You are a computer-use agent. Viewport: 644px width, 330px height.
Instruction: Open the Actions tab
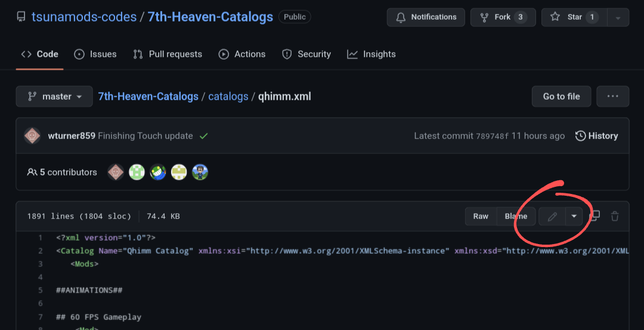coord(242,54)
